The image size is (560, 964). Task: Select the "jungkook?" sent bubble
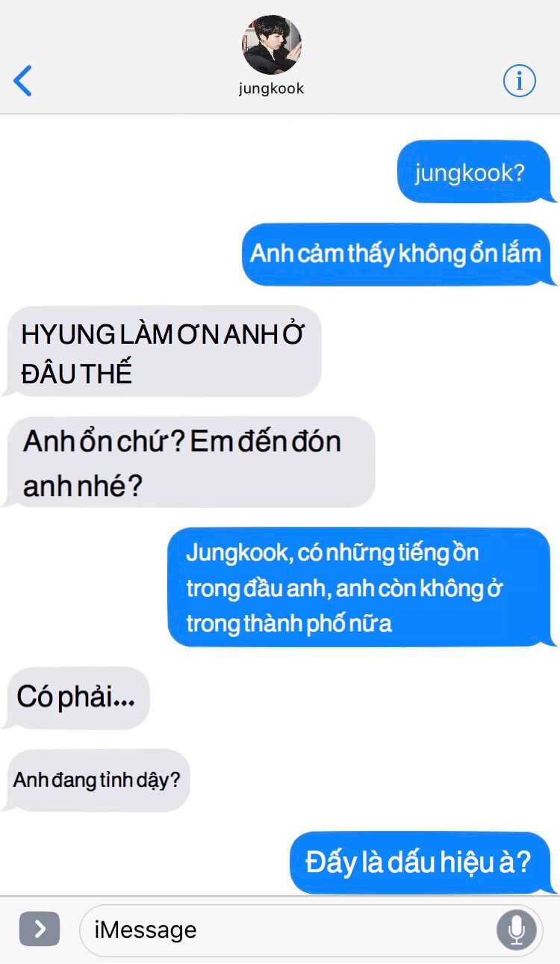pyautogui.click(x=474, y=172)
